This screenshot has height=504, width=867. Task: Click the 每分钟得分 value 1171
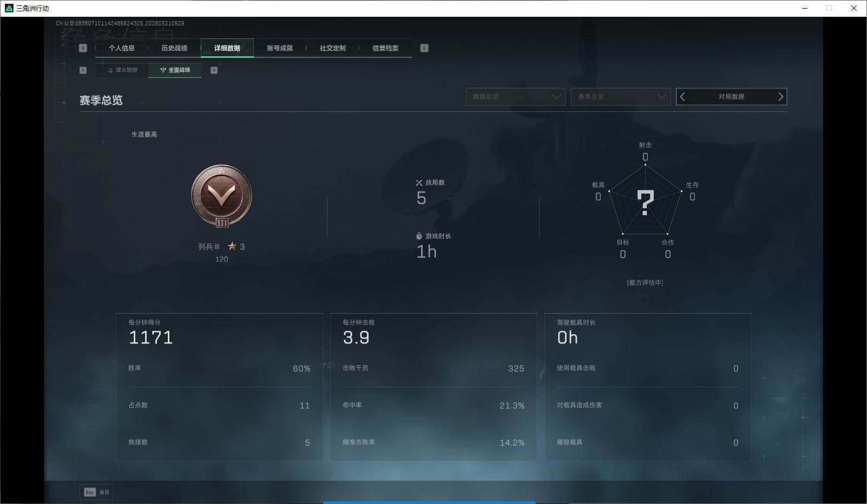[150, 337]
